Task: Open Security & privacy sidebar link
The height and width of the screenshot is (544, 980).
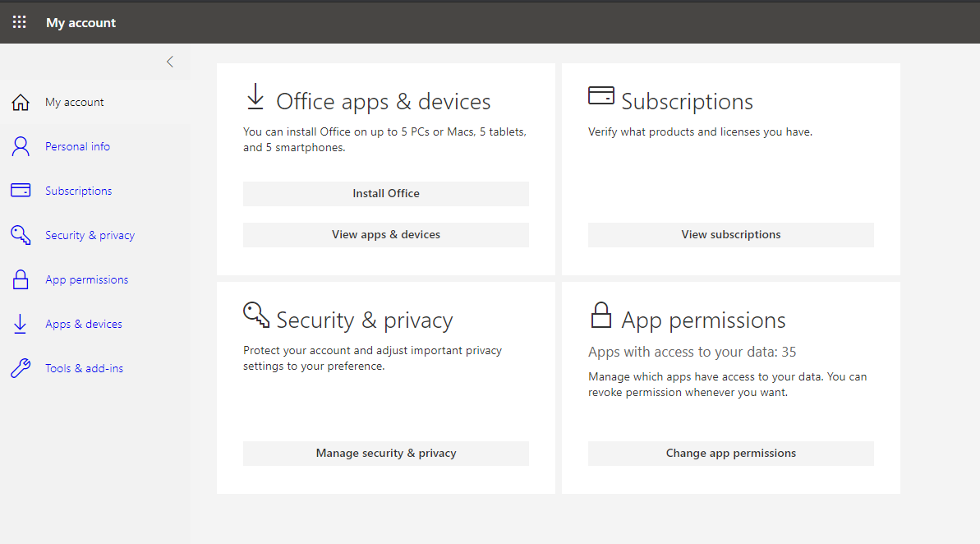Action: tap(90, 235)
